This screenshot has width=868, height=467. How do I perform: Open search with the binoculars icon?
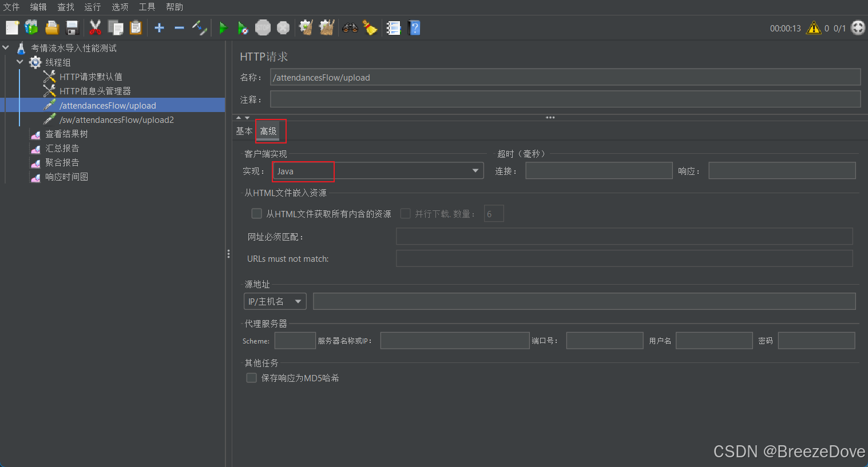tap(350, 27)
